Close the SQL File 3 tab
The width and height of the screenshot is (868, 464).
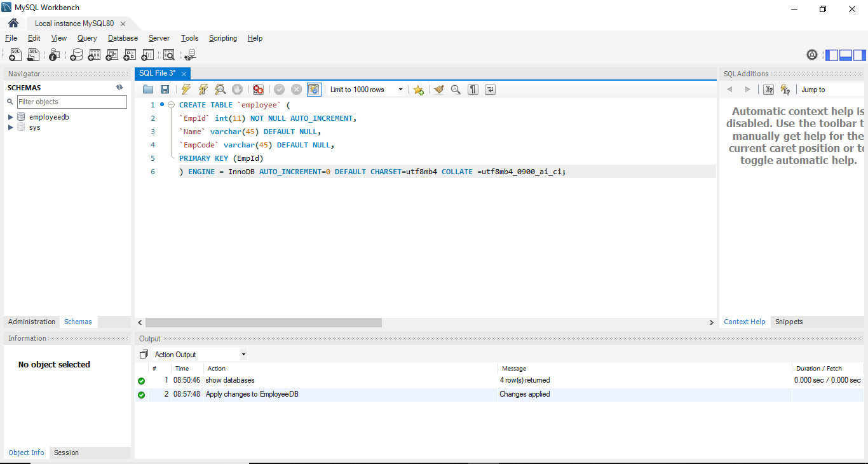click(x=184, y=74)
